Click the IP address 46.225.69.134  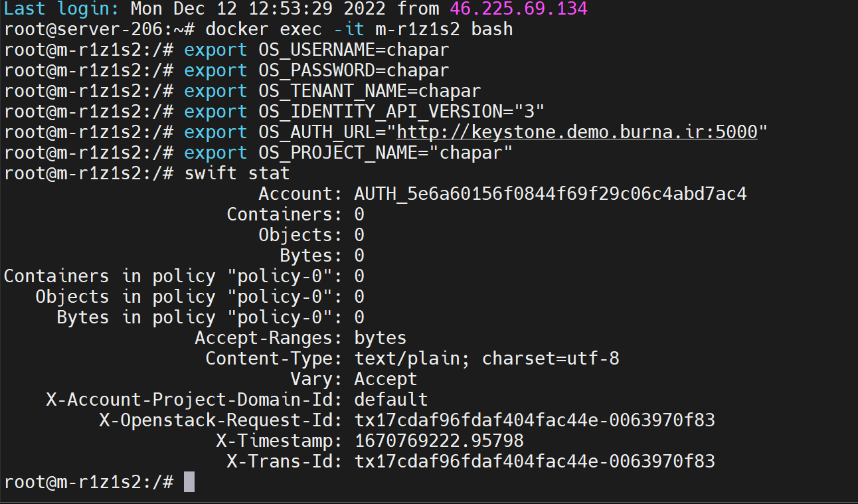(518, 9)
